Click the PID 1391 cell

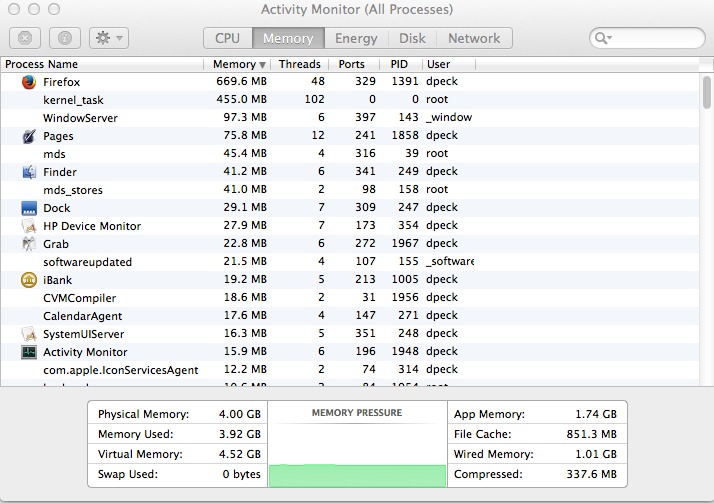click(405, 81)
